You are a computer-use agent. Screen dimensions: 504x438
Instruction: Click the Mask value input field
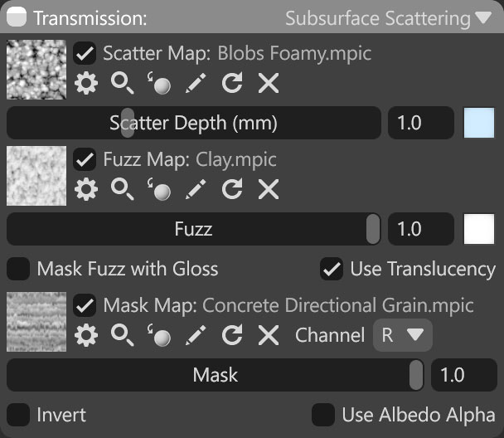pos(464,375)
